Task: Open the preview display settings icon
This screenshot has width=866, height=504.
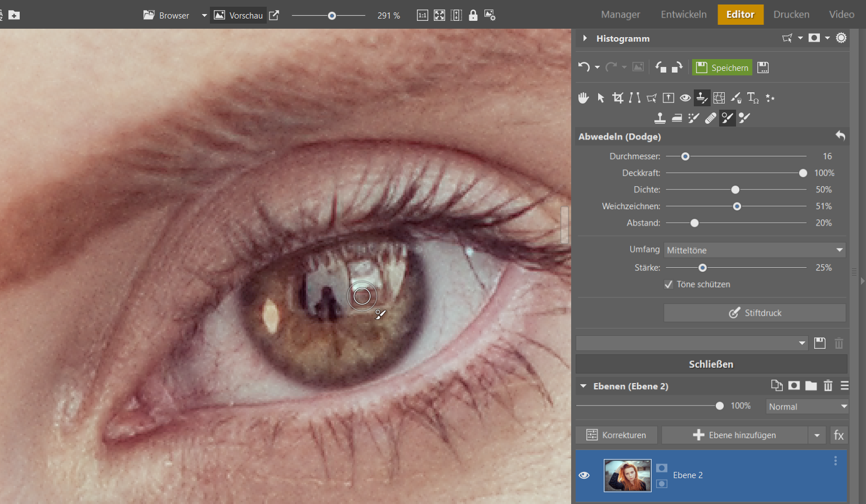Action: point(490,15)
